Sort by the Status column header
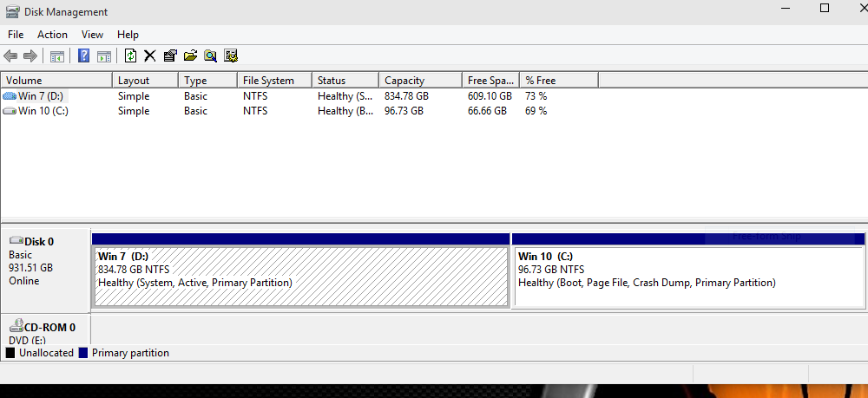Screen dimensions: 868x398 pos(346,80)
